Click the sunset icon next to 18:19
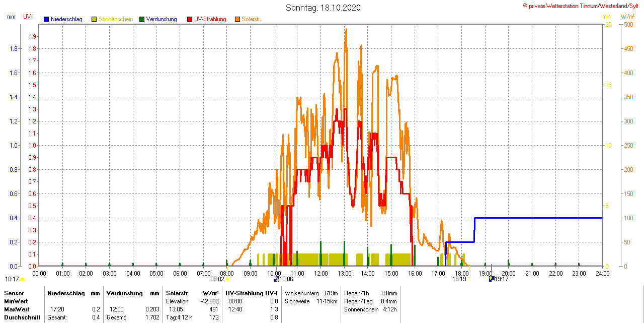 click(469, 279)
